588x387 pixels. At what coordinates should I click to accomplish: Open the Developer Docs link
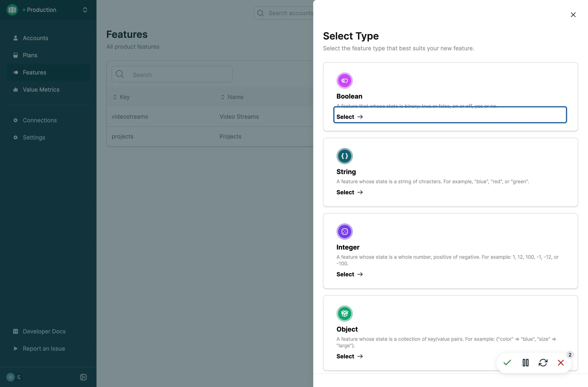click(48, 331)
